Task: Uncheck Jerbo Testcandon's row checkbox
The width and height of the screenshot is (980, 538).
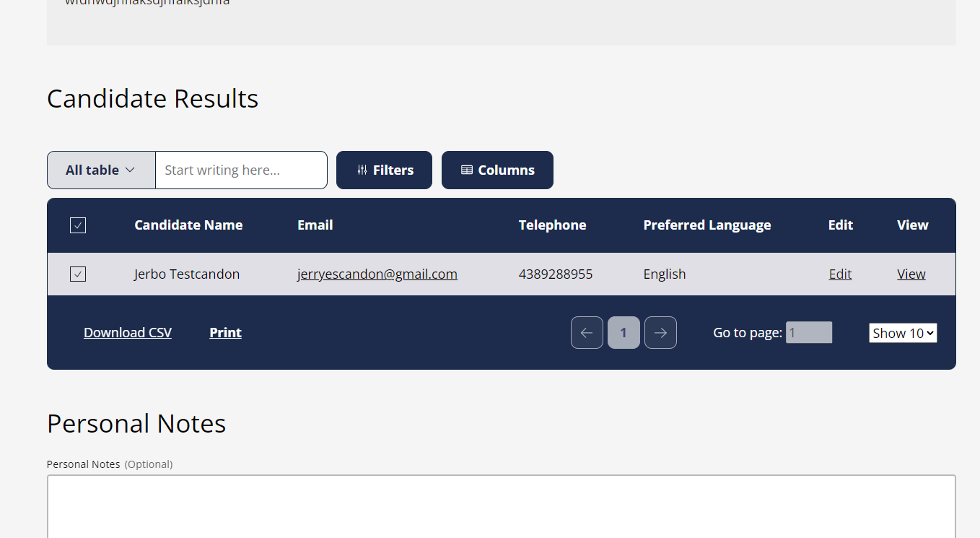Action: (x=77, y=274)
